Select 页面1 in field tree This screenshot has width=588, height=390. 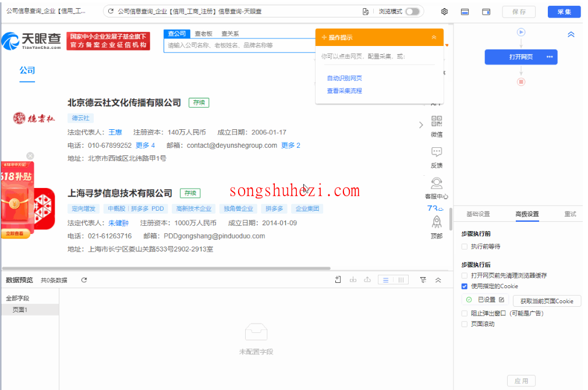click(x=30, y=310)
